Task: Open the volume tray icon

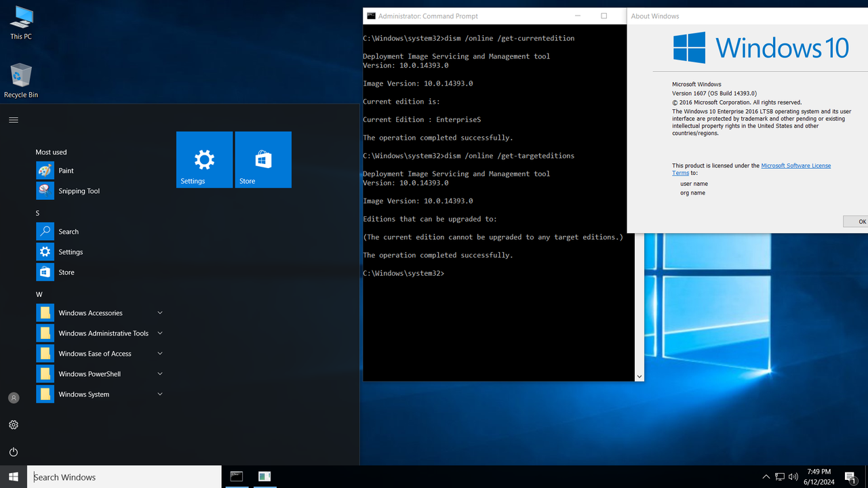Action: tap(793, 477)
